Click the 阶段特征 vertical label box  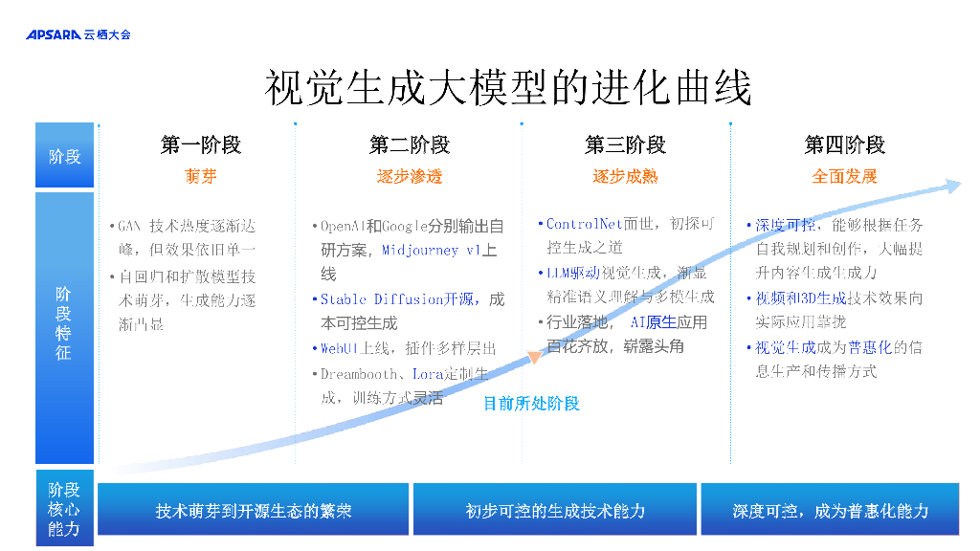pyautogui.click(x=64, y=327)
